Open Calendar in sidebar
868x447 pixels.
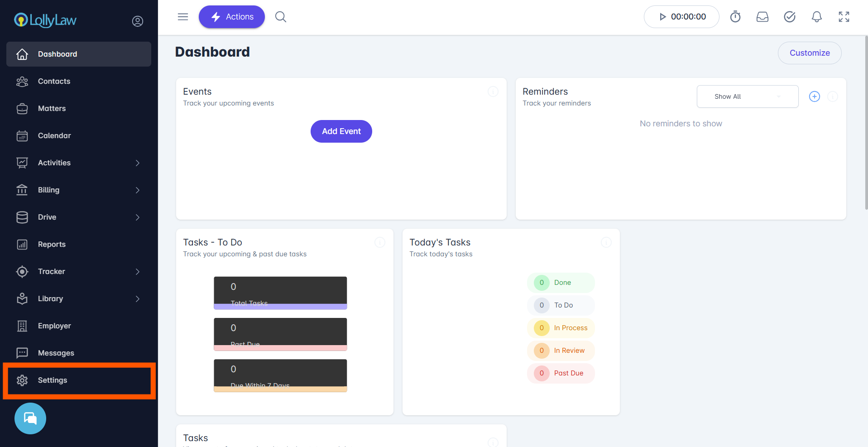coord(79,135)
